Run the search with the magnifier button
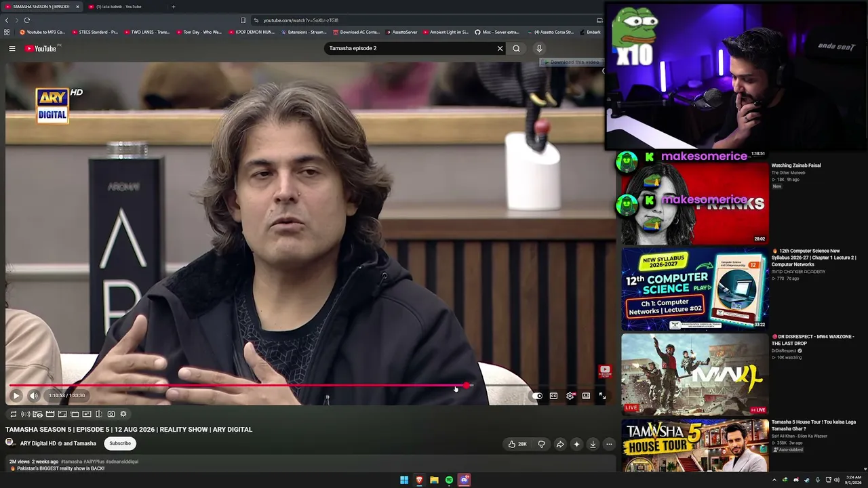The width and height of the screenshot is (868, 488). pos(517,49)
